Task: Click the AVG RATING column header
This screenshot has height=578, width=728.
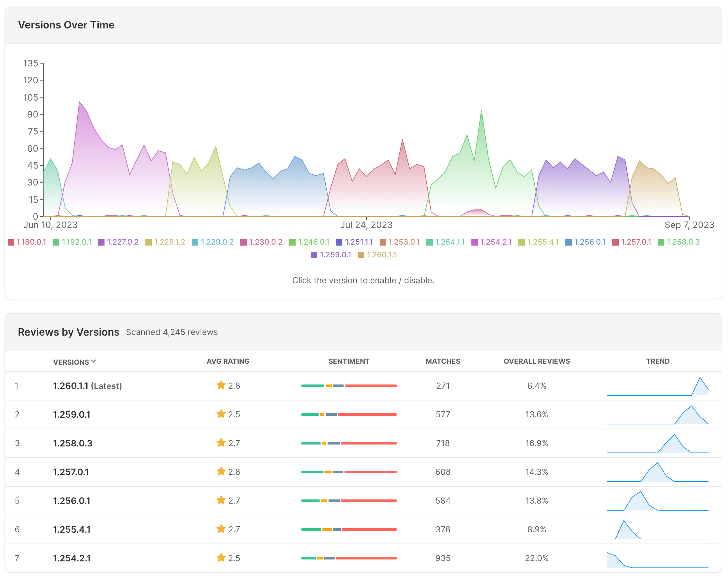Action: [x=228, y=361]
